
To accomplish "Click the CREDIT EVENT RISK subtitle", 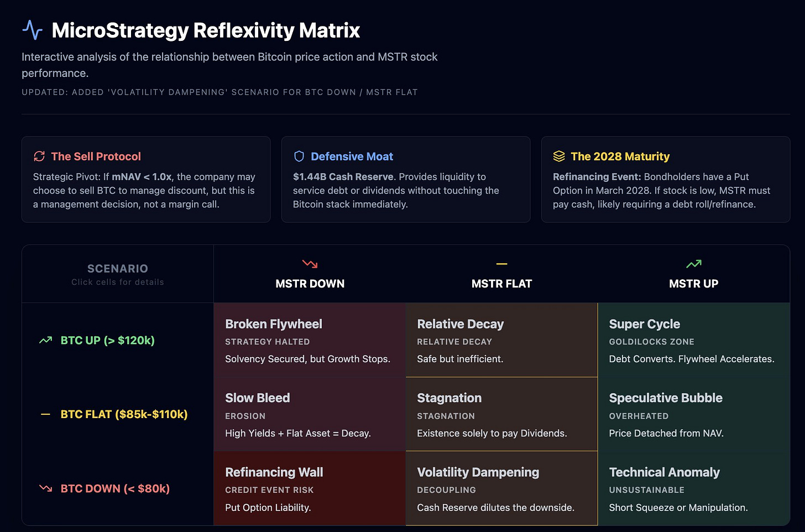I will pyautogui.click(x=269, y=490).
